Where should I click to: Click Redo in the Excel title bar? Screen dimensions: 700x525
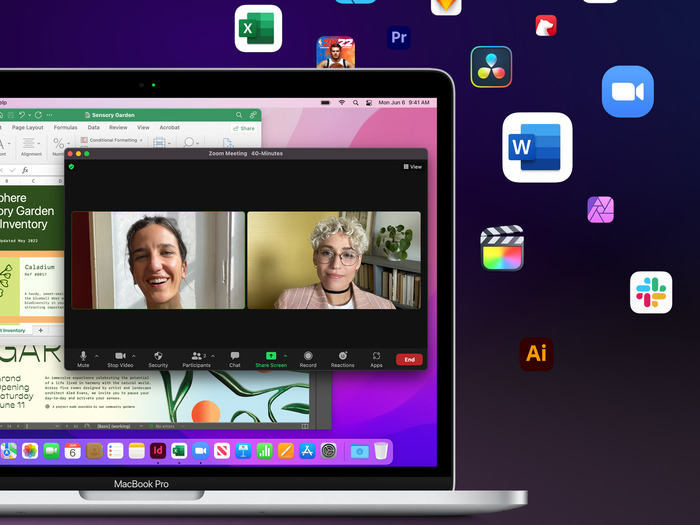click(38, 115)
